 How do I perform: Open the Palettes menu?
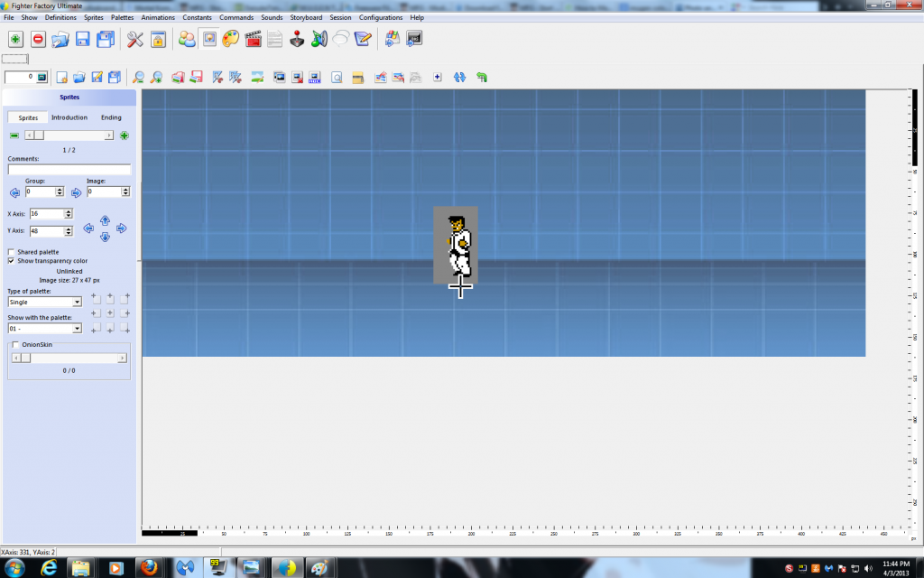(x=121, y=17)
